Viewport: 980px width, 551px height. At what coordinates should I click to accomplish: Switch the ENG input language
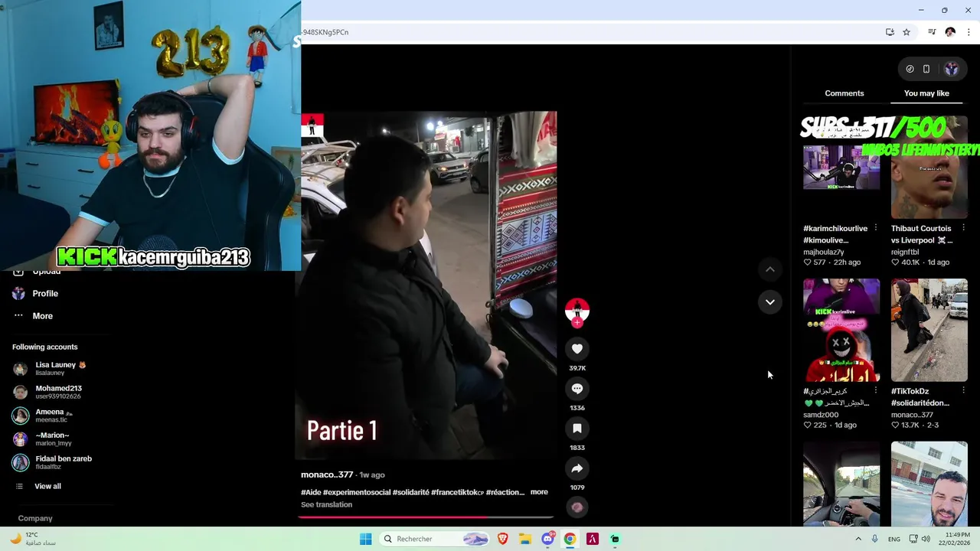[x=894, y=539]
